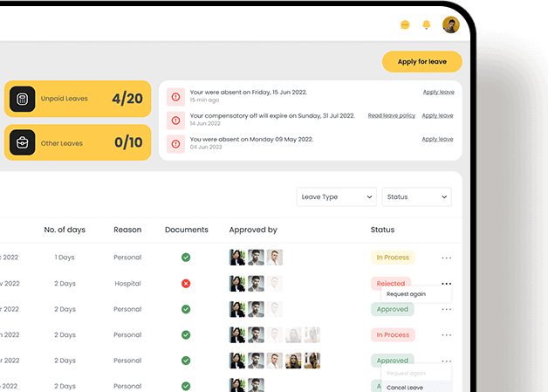Click the Apply for leave button
The image size is (548, 392).
click(421, 62)
